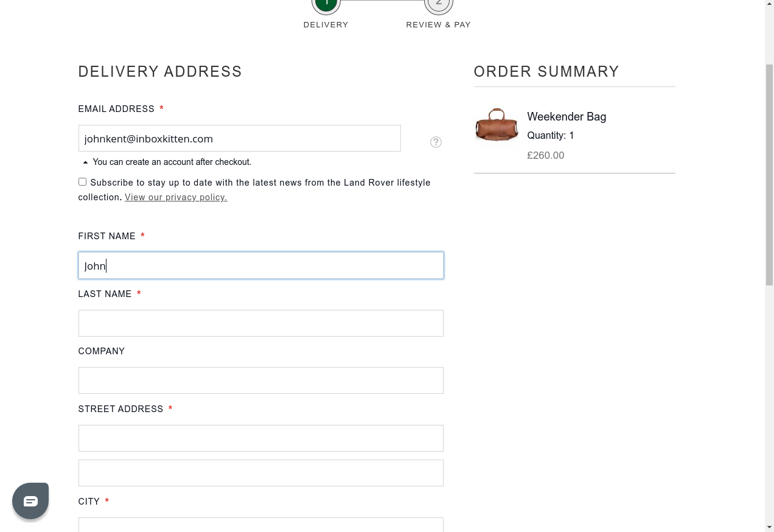Click the Weekender Bag product image

[x=497, y=125]
